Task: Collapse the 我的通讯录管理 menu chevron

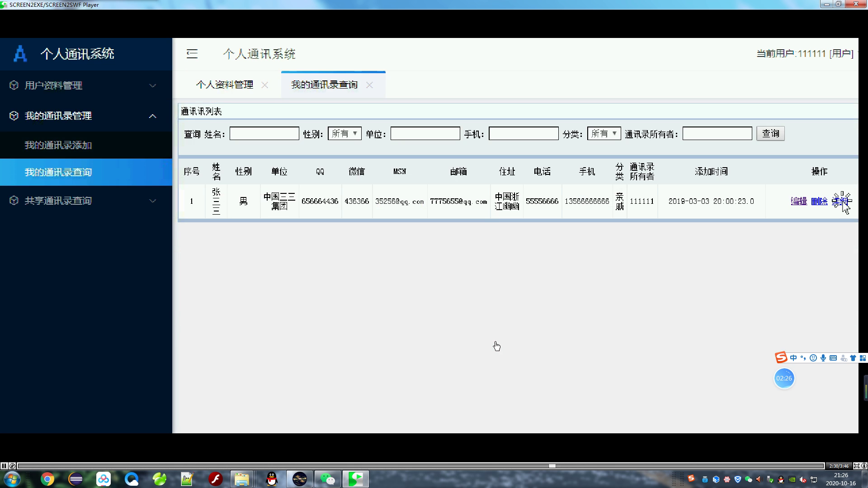Action: [153, 116]
